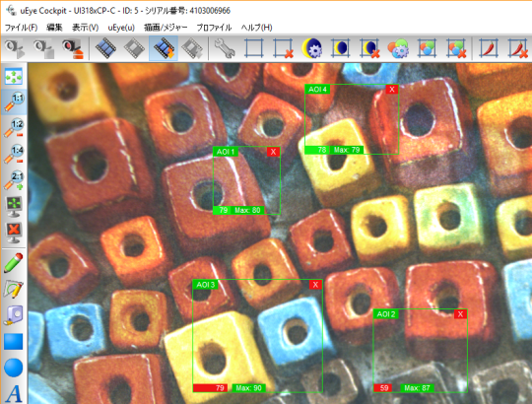Screen dimensions: 532x404
Task: Open auto exposure settings moon-gear icon
Action: coord(311,48)
